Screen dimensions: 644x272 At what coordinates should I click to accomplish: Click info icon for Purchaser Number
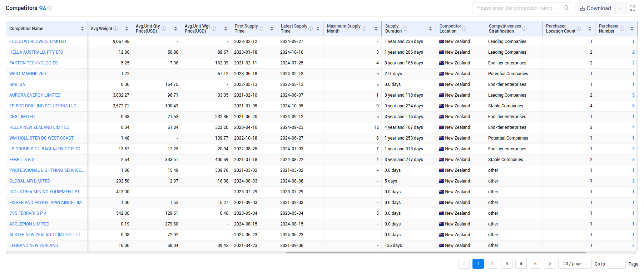tap(622, 29)
